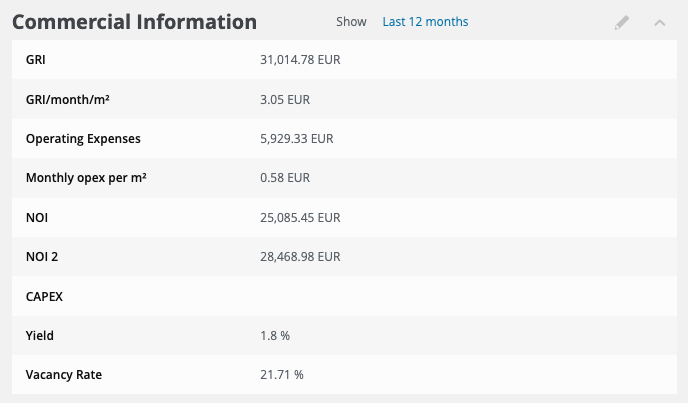Select the GRI row label
688x403 pixels.
(36, 60)
